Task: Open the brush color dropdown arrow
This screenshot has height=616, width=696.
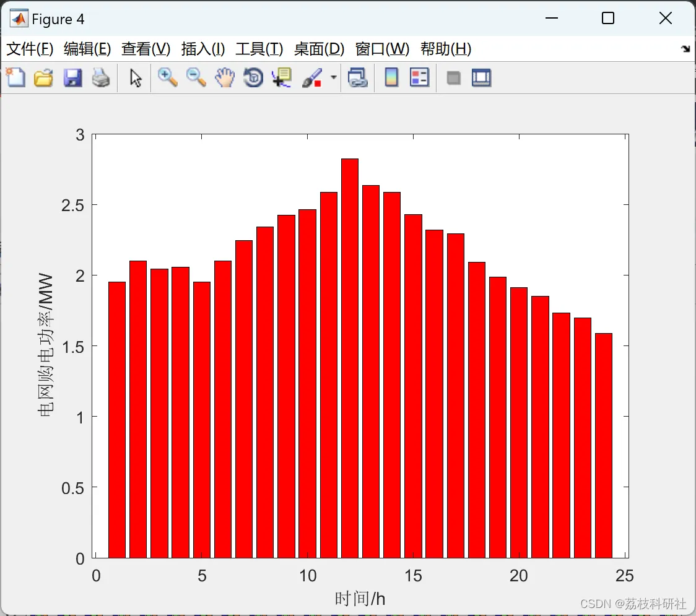Action: tap(333, 77)
